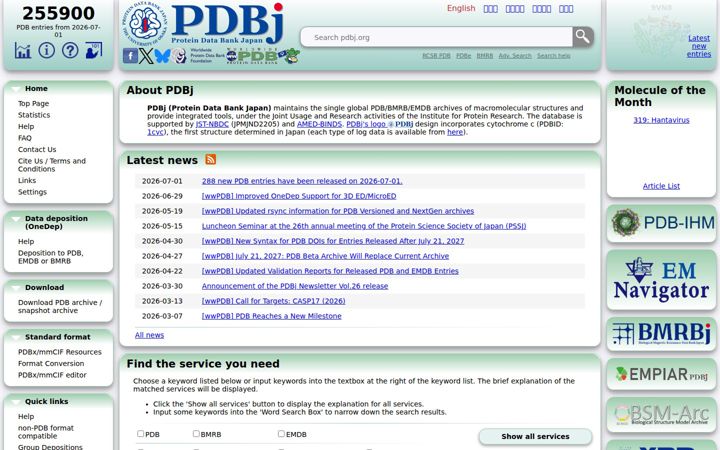Open Deposition to PDB, EMDB or BMRB
This screenshot has height=450, width=720.
tap(51, 257)
